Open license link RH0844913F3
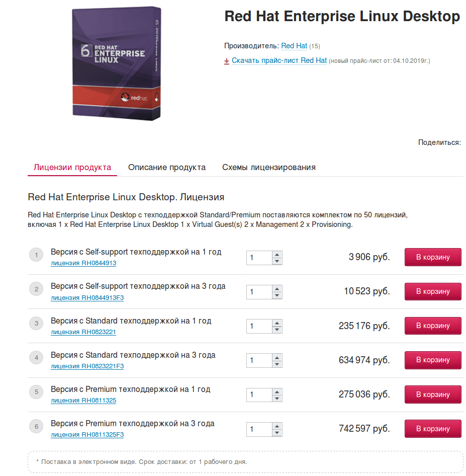 [87, 298]
